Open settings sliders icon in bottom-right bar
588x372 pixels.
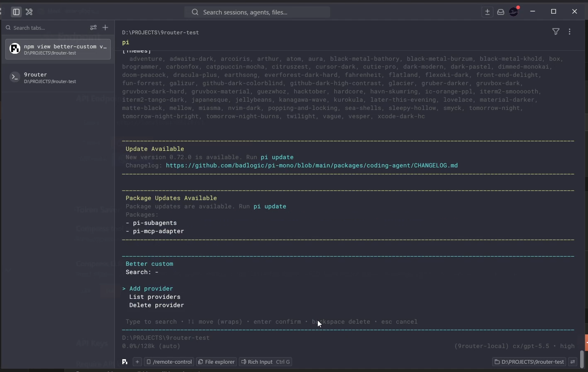click(x=573, y=362)
